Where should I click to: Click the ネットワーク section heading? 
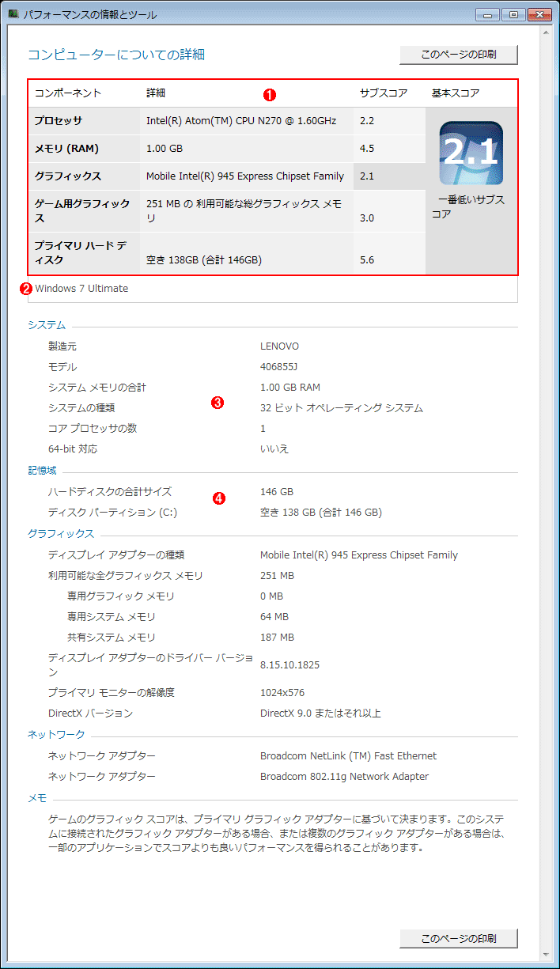55,735
